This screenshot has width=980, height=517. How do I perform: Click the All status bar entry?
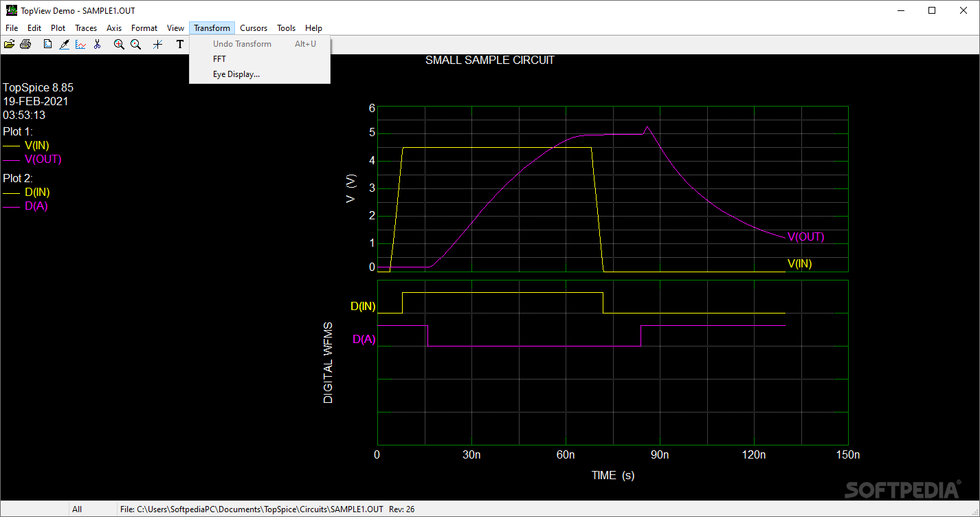click(x=77, y=509)
